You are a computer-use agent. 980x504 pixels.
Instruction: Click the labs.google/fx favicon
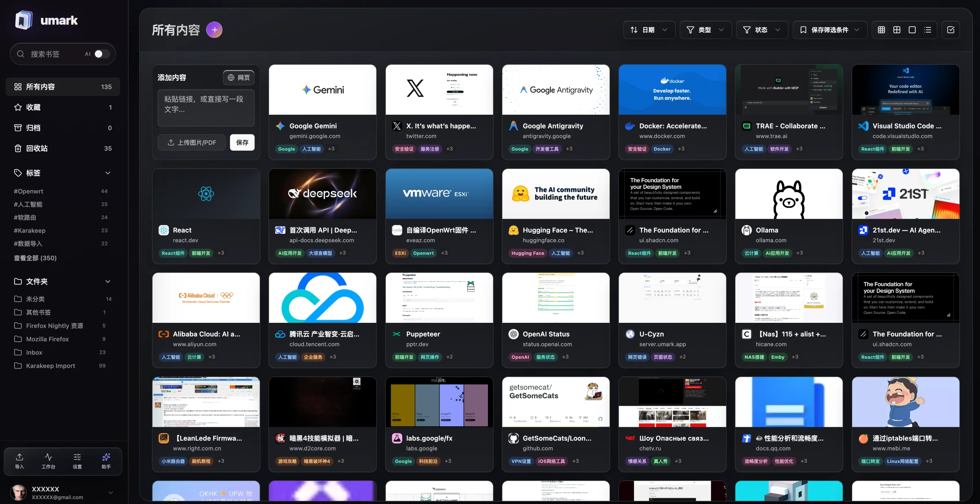(x=397, y=438)
